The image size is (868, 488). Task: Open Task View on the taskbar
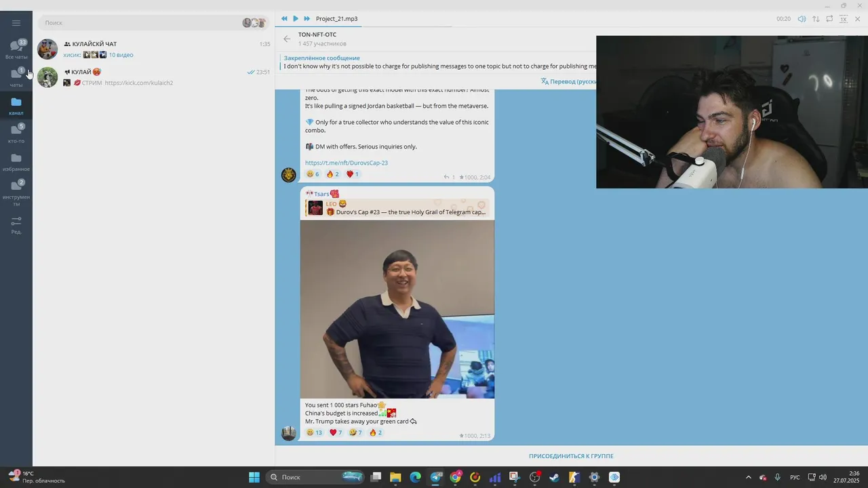pyautogui.click(x=376, y=477)
